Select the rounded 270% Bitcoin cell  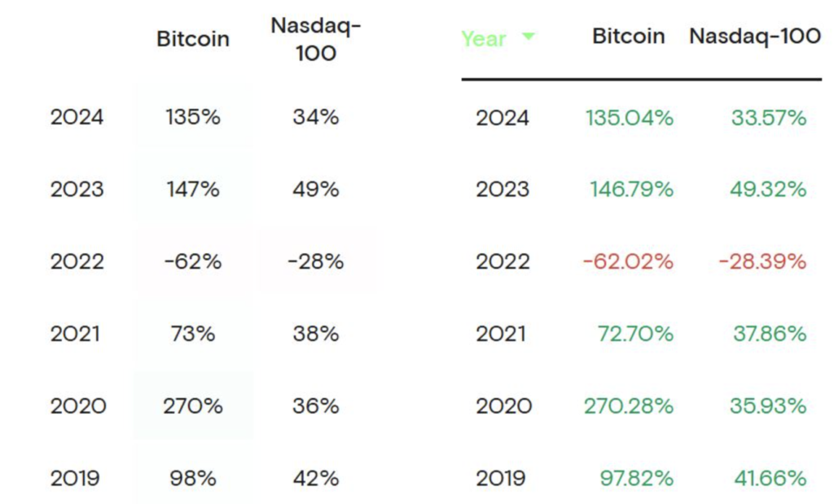click(193, 405)
